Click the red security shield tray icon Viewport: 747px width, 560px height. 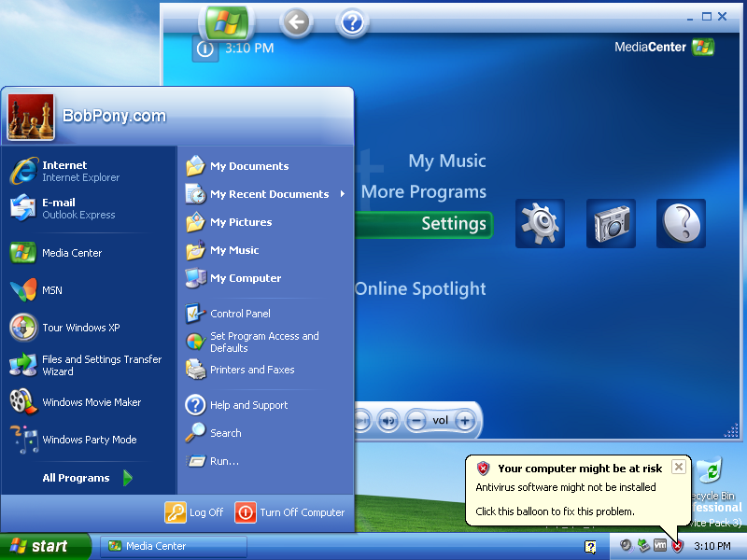point(677,546)
